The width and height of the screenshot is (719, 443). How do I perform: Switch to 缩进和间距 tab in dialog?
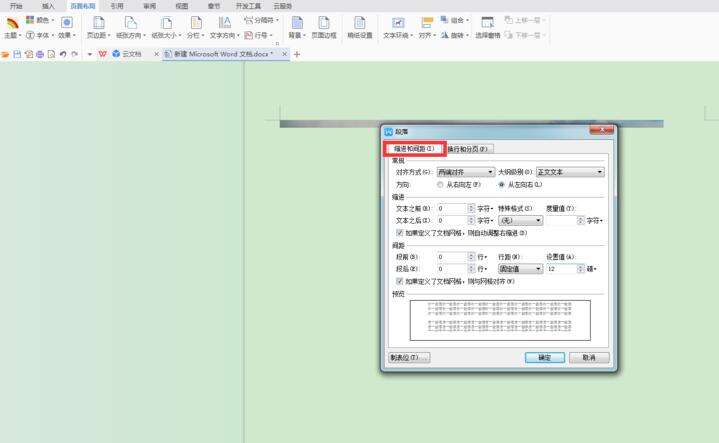[415, 149]
